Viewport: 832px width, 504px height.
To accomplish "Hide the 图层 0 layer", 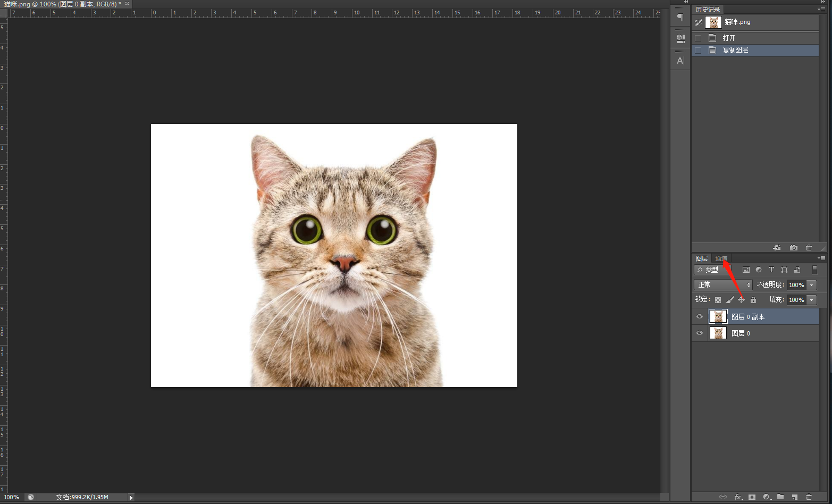I will 700,333.
